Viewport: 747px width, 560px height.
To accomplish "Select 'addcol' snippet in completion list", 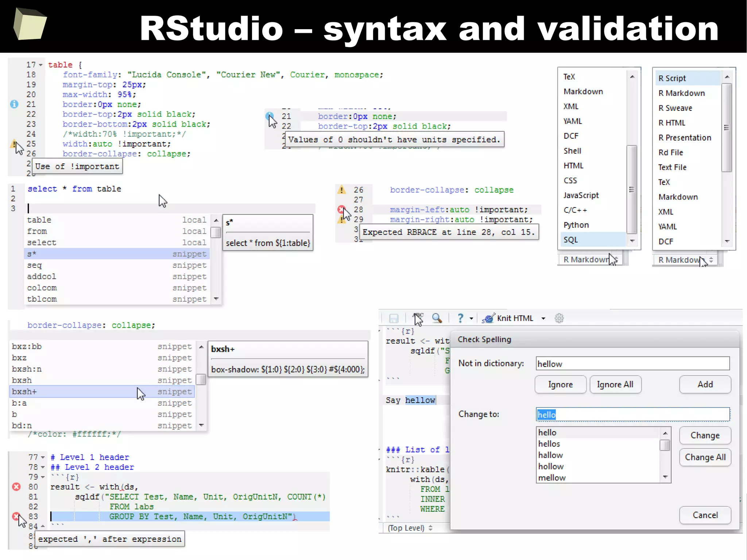I will pos(117,277).
